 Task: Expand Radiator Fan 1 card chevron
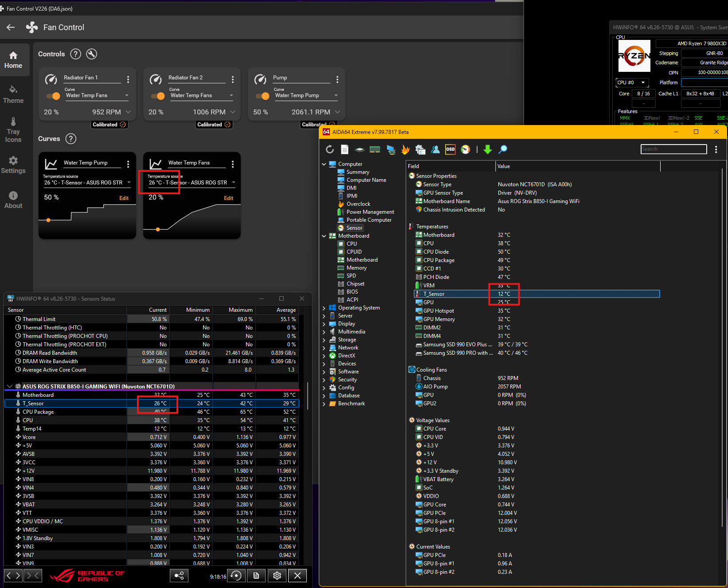coord(128,112)
